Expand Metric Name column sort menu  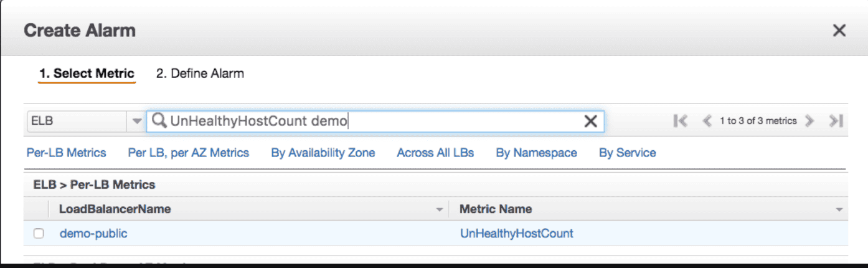[839, 209]
